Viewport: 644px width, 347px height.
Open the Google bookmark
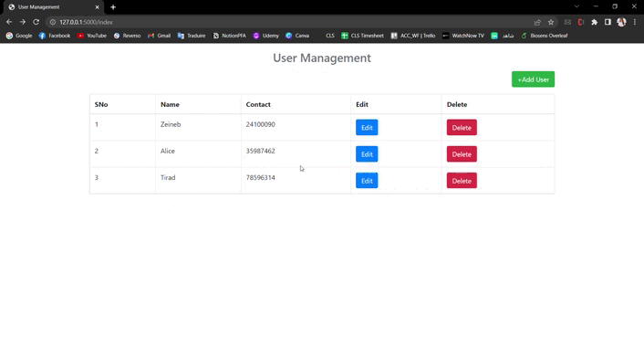click(19, 36)
